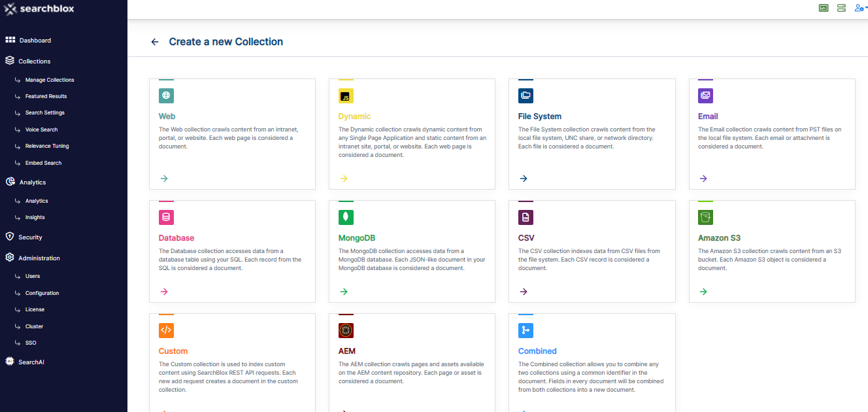Viewport: 868px width, 412px height.
Task: Click the back arrow beside Create a new Collection
Action: point(155,42)
